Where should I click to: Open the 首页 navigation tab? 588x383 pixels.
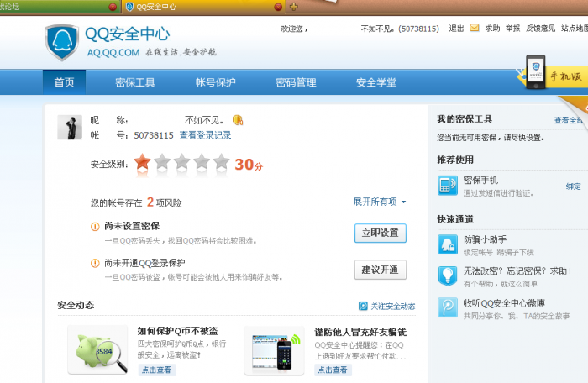64,82
